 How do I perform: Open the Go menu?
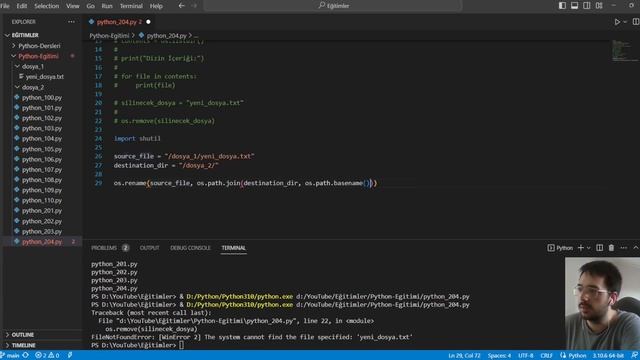(91, 6)
